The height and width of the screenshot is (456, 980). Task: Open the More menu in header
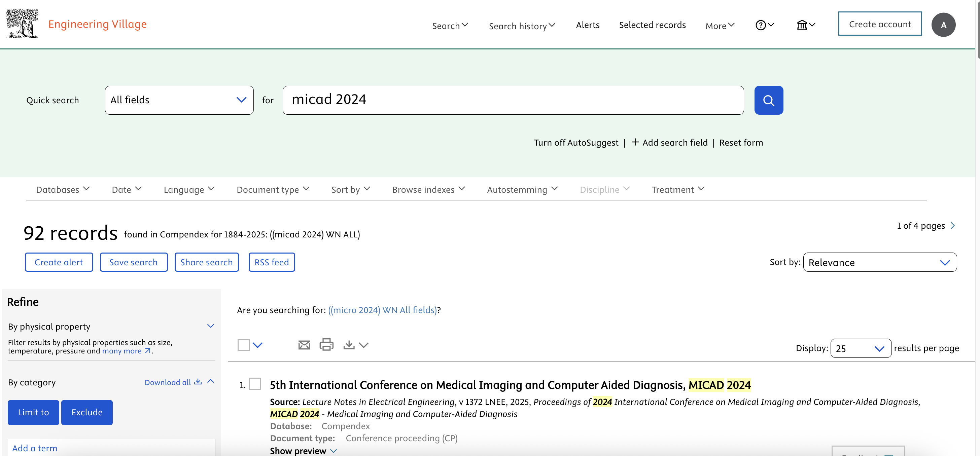720,26
